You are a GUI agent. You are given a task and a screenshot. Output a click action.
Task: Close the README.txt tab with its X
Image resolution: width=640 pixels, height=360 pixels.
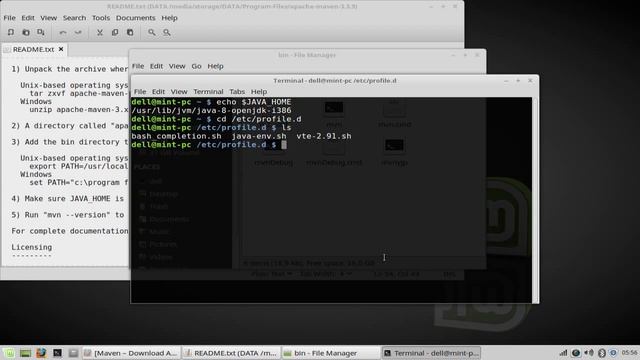click(61, 49)
